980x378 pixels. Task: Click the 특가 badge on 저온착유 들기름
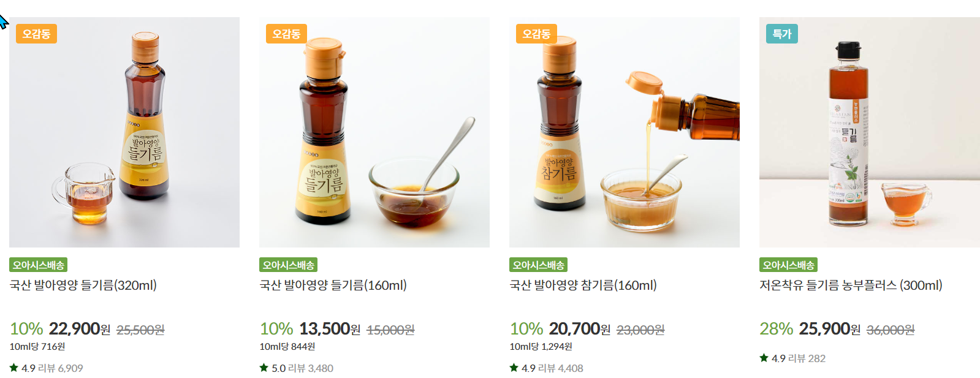point(782,34)
